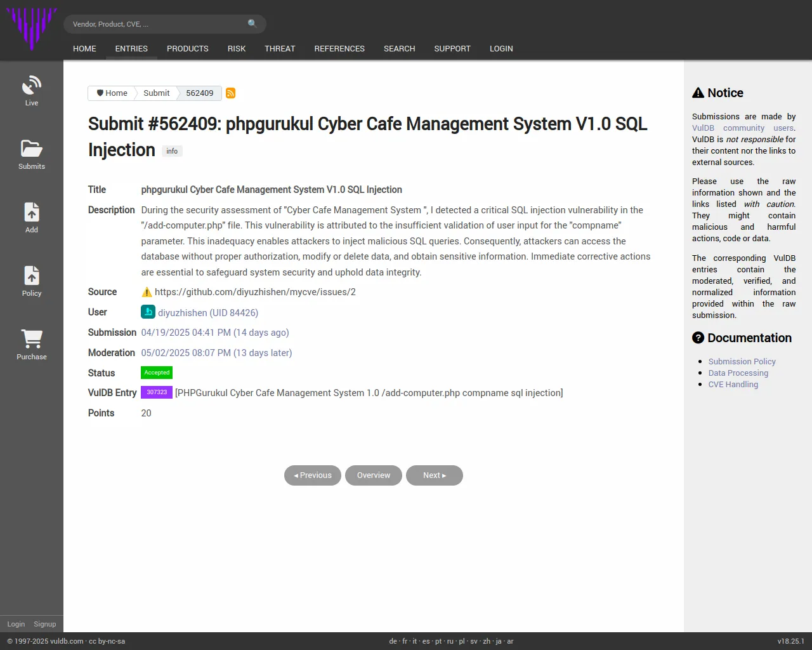Open the Purchase cart icon

(x=32, y=338)
